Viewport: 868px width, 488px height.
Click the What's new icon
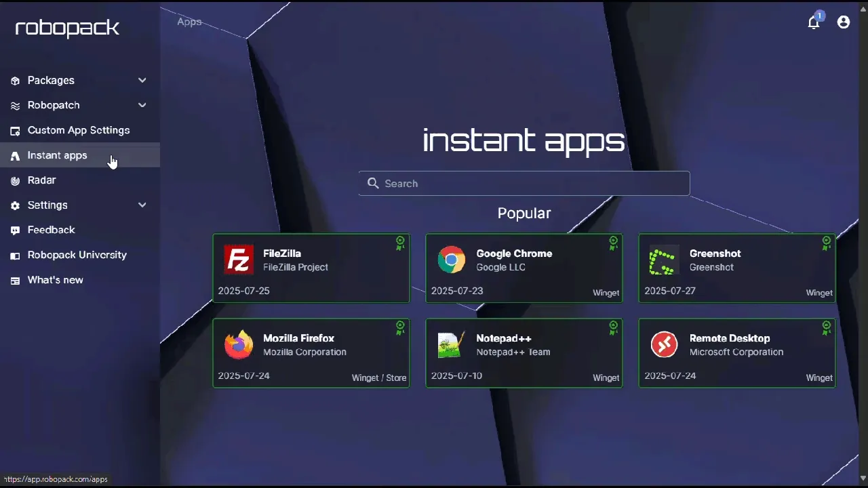[15, 281]
